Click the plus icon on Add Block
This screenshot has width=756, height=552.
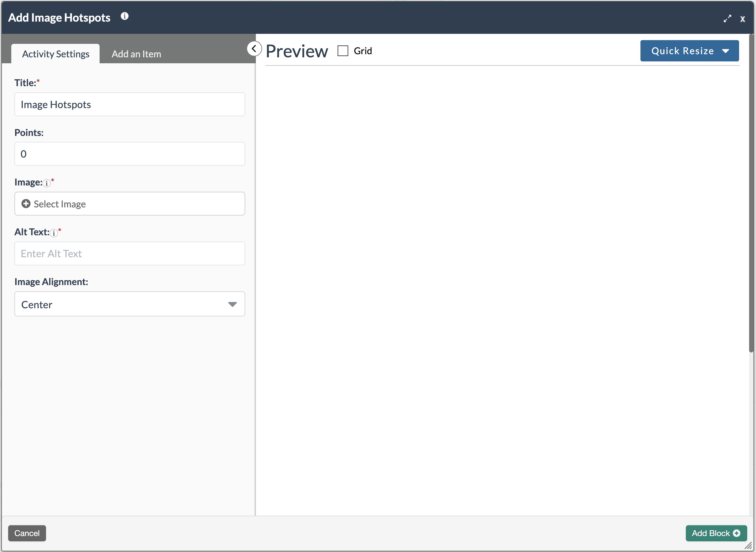pos(736,533)
